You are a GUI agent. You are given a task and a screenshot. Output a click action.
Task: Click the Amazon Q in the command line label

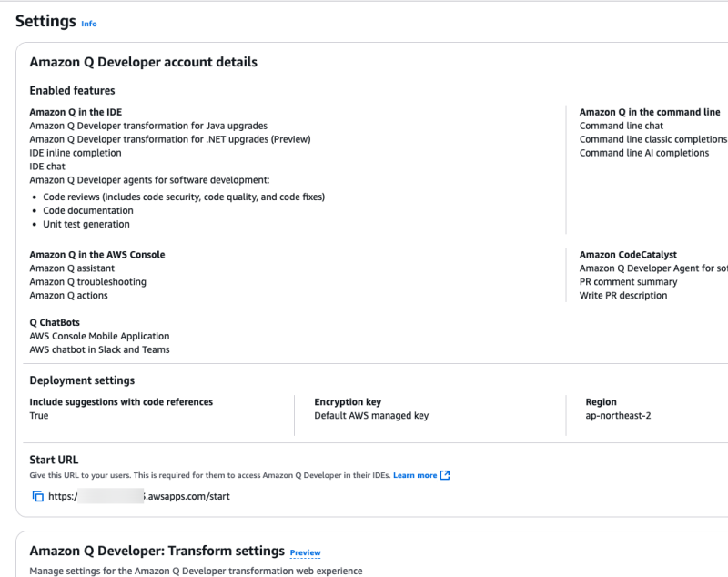[x=650, y=112]
